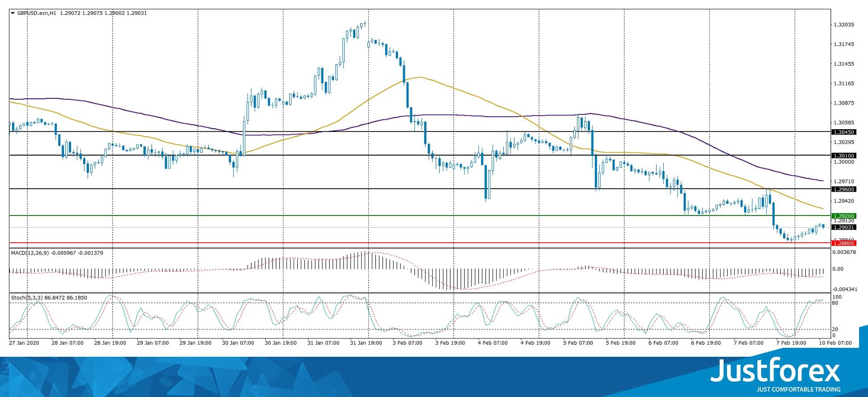The height and width of the screenshot is (397, 868).
Task: Click the 4 Feb 07:00 time label
Action: coord(493,343)
